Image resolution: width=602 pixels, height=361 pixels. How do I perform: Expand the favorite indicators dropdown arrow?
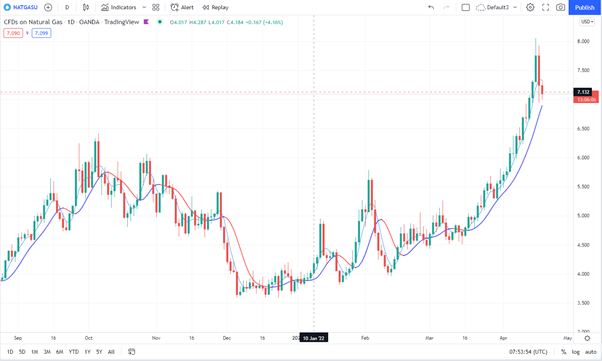pyautogui.click(x=144, y=7)
